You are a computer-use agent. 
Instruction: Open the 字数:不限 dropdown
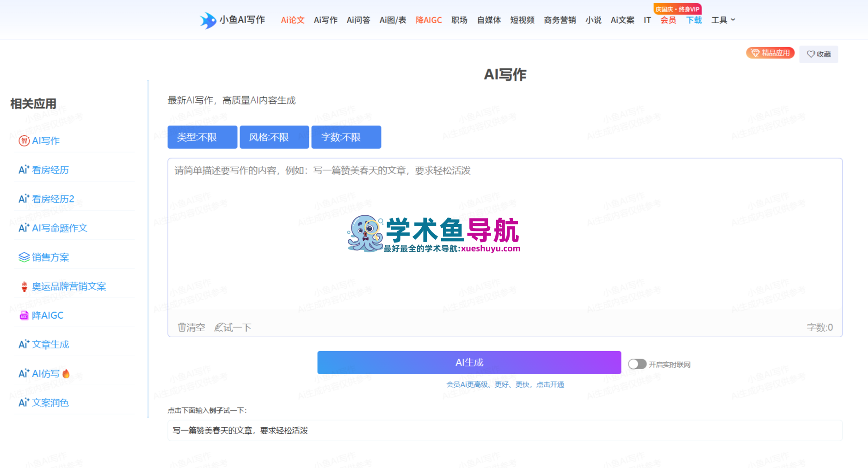346,137
